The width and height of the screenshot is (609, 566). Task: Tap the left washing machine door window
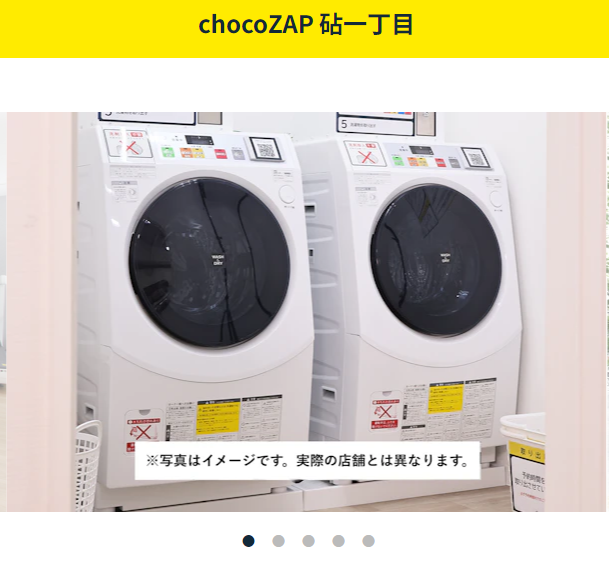[210, 262]
